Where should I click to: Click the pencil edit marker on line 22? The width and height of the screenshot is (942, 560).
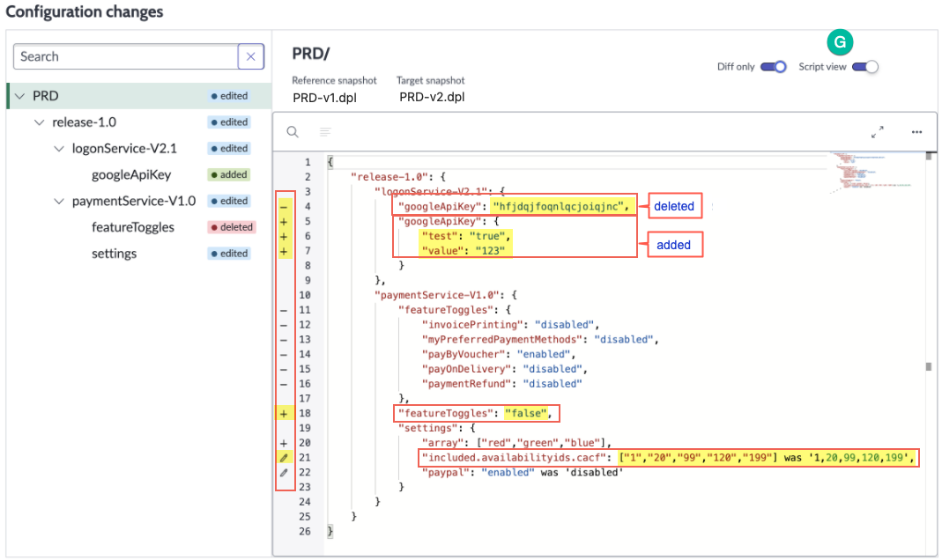coord(284,472)
